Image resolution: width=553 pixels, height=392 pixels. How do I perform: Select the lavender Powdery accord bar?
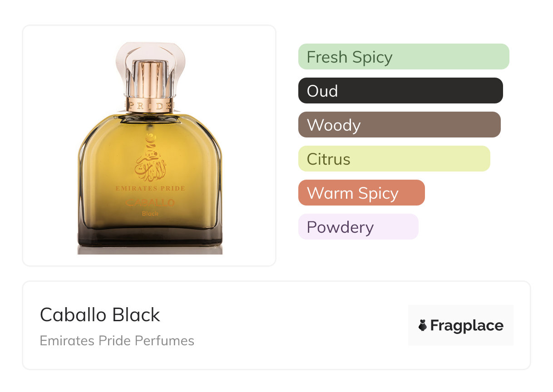point(358,227)
